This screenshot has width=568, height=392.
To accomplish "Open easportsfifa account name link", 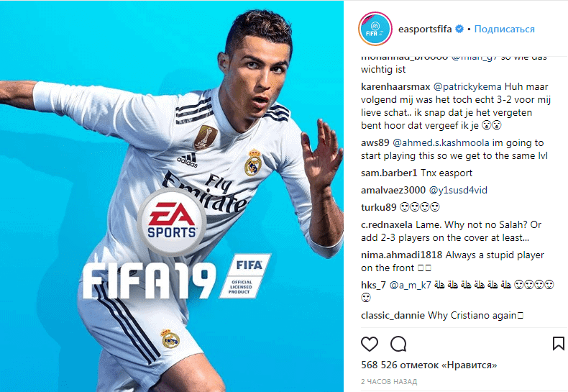I will pyautogui.click(x=425, y=29).
